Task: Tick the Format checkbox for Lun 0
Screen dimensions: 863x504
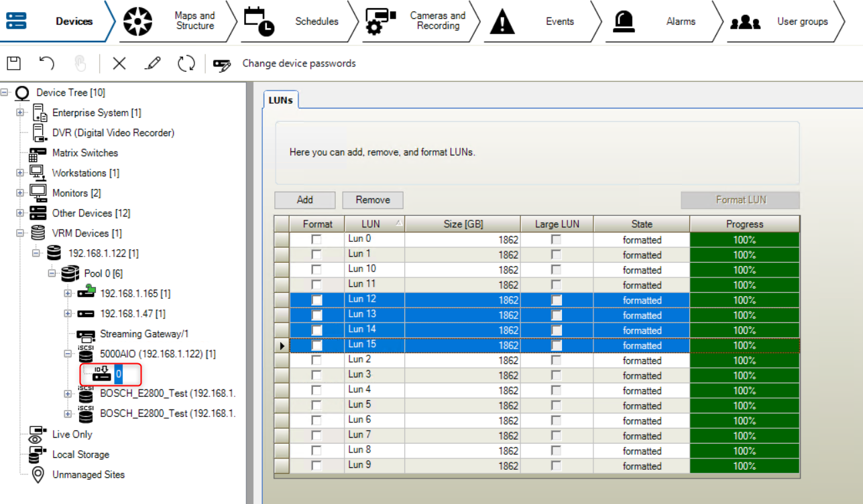Action: (317, 240)
